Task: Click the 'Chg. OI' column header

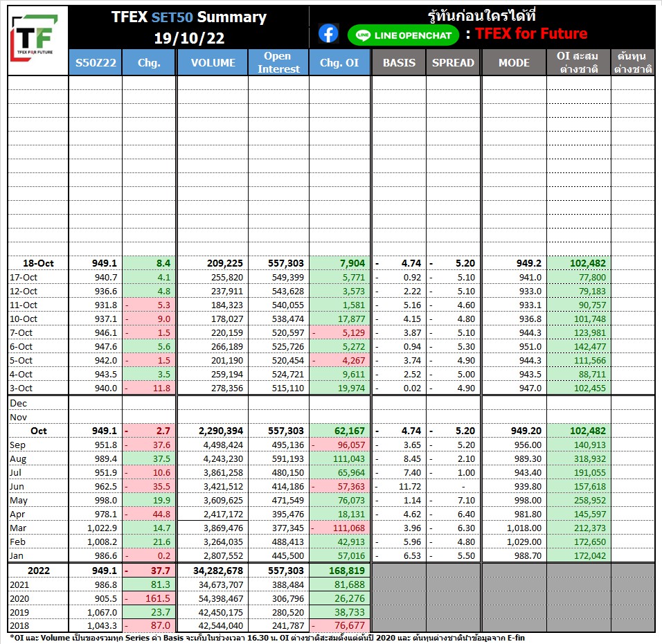Action: [339, 62]
